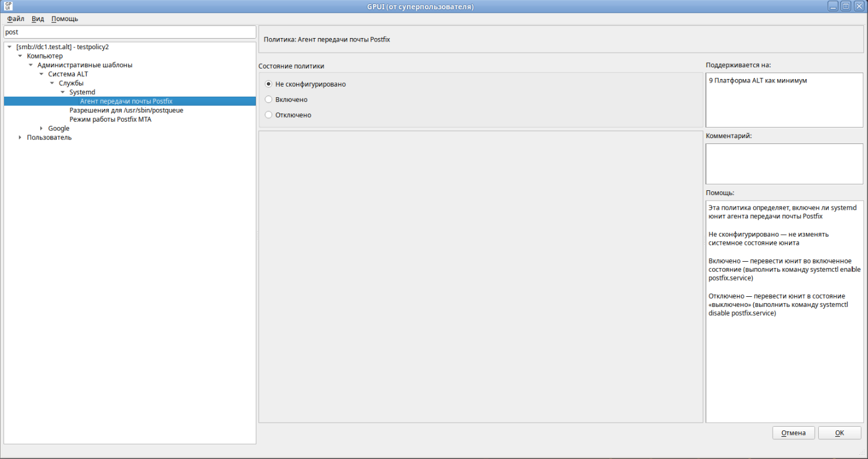Image resolution: width=868 pixels, height=459 pixels.
Task: Select Режим работы Postfix MTA policy
Action: 110,119
